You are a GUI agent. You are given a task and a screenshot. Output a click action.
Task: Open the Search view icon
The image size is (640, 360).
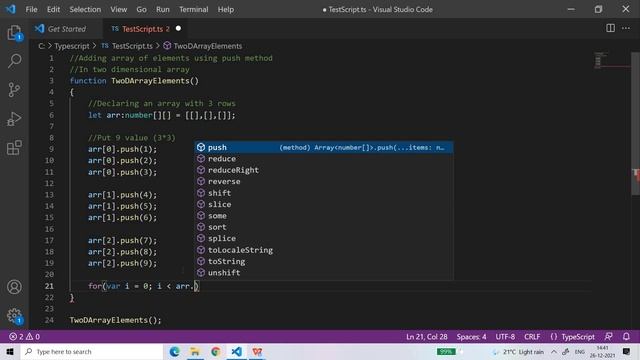14,61
